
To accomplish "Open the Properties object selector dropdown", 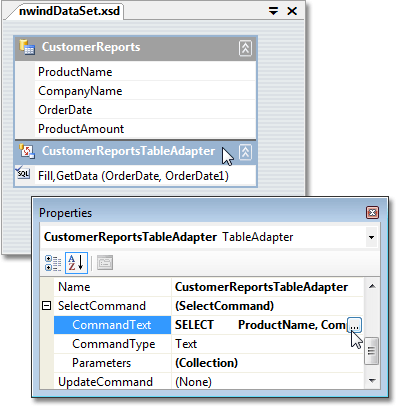I will point(371,237).
